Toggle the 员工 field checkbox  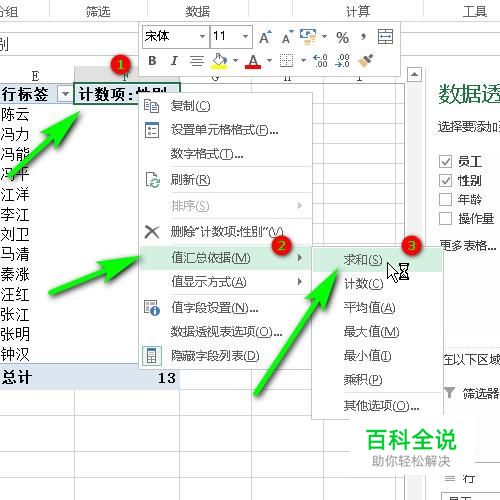pos(445,162)
